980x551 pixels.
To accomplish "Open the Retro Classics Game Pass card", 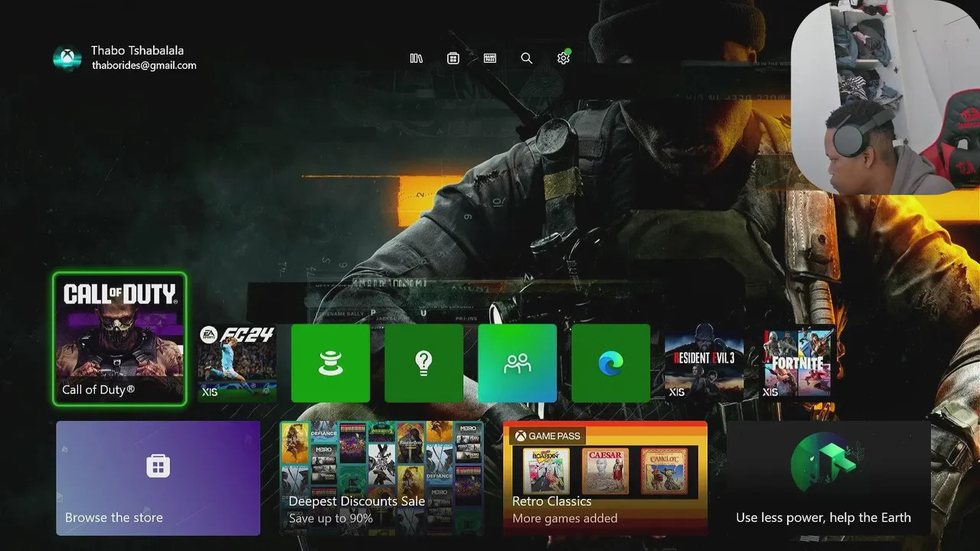I will coord(606,478).
